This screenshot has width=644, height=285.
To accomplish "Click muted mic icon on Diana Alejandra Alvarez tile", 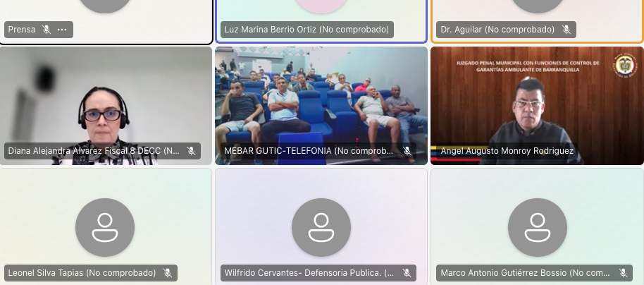I will tap(191, 151).
